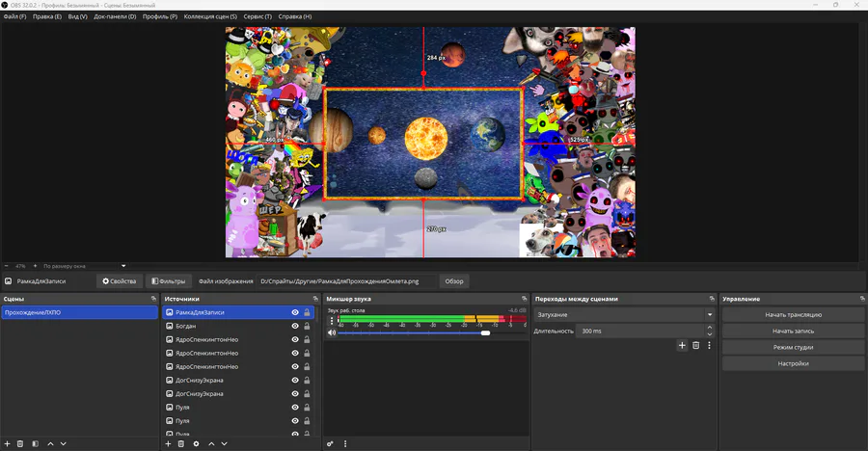
Task: Click the Свойства button
Action: pyautogui.click(x=119, y=281)
